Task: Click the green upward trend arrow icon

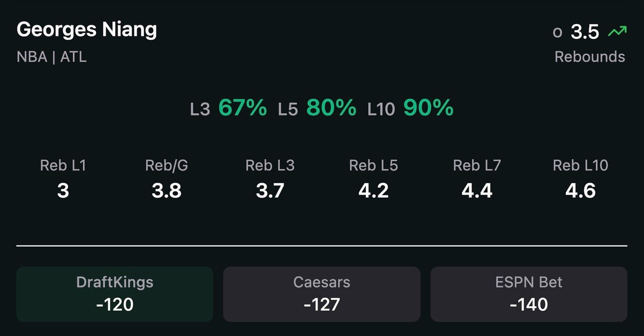Action: tap(617, 32)
